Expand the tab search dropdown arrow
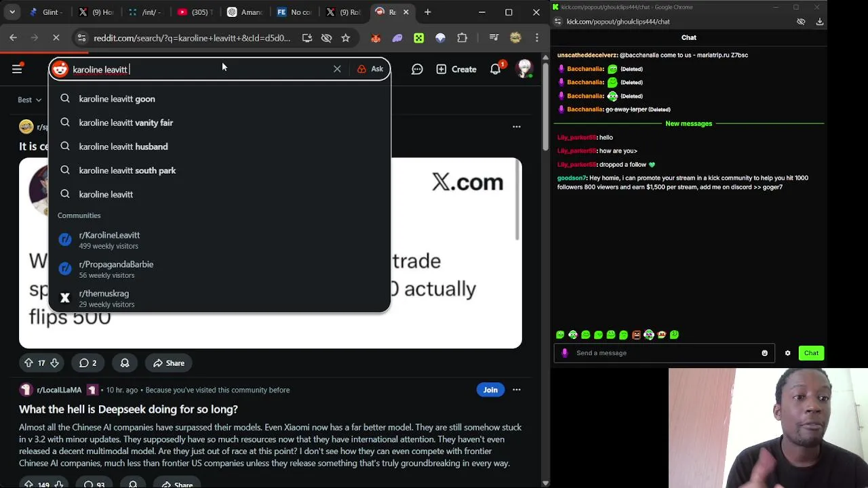This screenshot has height=488, width=868. coord(12,12)
